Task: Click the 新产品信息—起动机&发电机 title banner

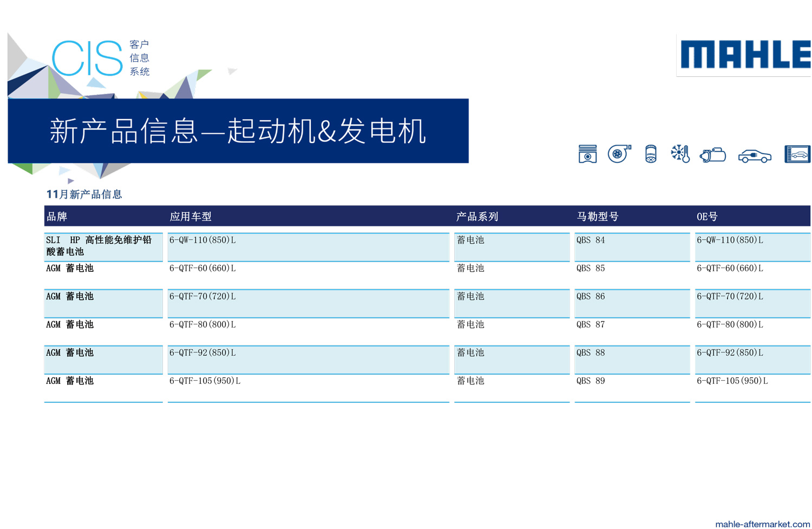Action: (x=238, y=130)
